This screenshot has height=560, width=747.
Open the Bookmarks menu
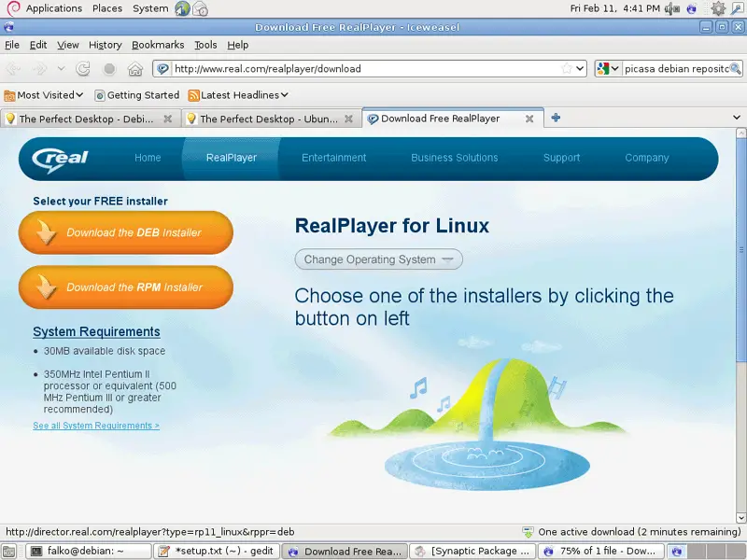158,45
